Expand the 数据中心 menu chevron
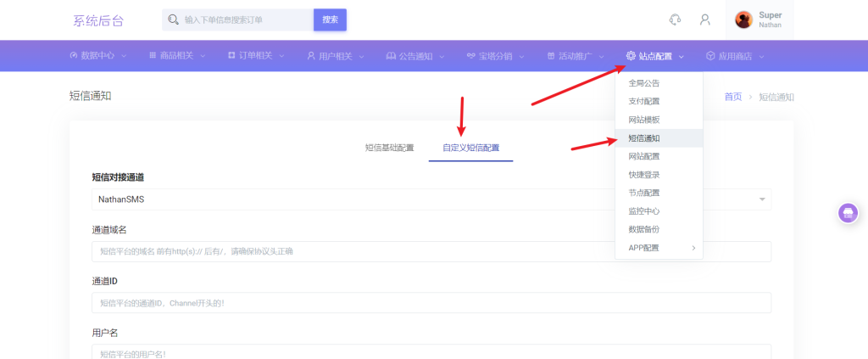The width and height of the screenshot is (868, 359). click(x=124, y=56)
